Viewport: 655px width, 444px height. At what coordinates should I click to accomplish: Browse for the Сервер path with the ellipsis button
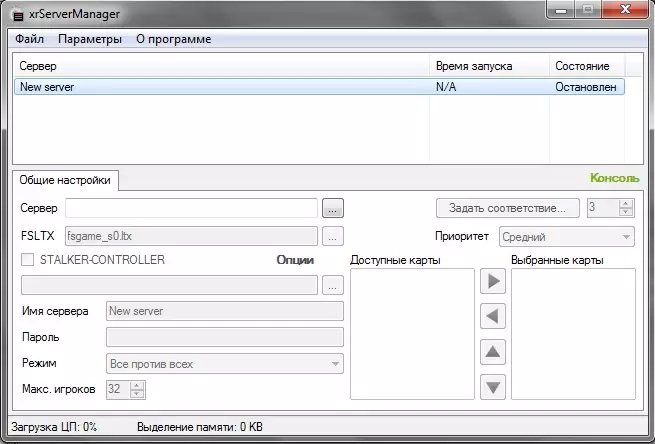[x=333, y=208]
